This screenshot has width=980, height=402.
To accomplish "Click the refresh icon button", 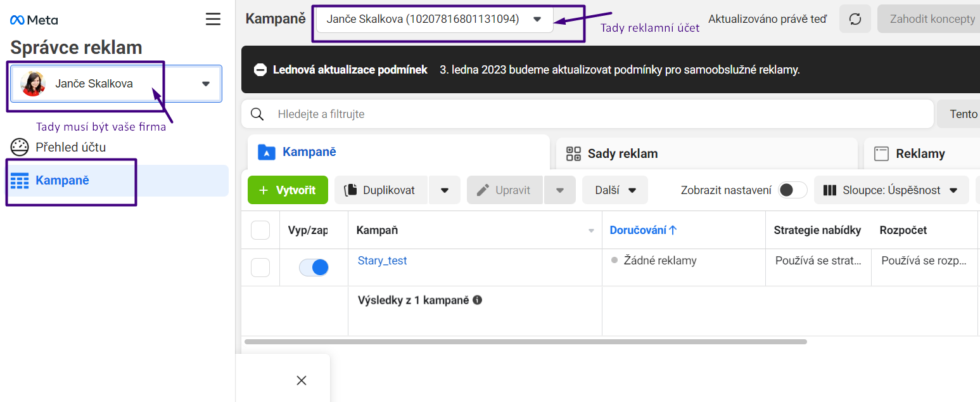I will [855, 19].
